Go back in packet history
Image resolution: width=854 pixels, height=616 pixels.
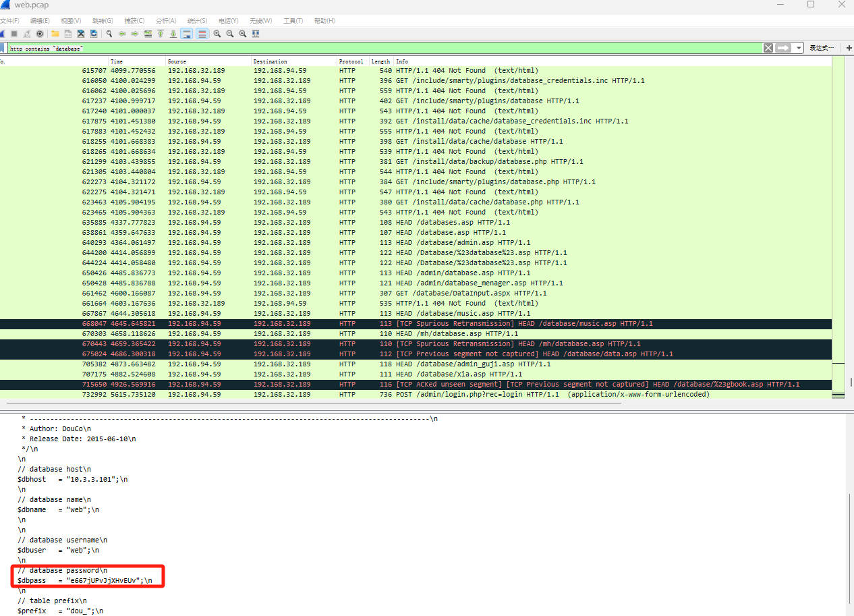122,34
